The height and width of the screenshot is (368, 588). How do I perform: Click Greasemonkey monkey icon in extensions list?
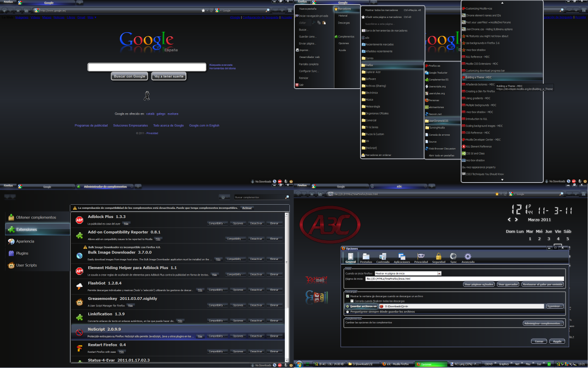[79, 302]
